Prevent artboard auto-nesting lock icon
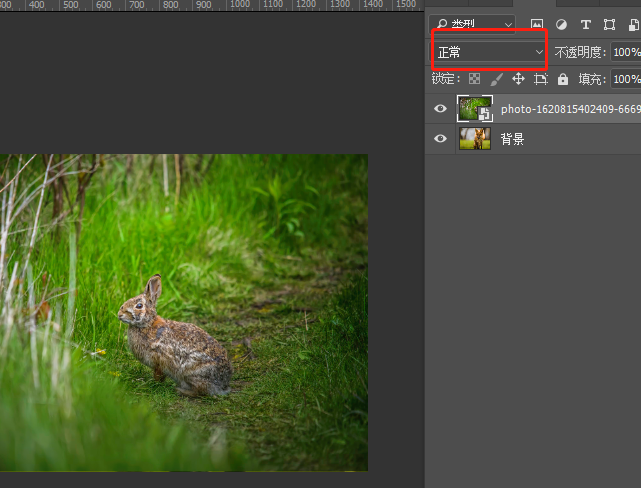Viewport: 641px width, 488px height. click(x=541, y=79)
